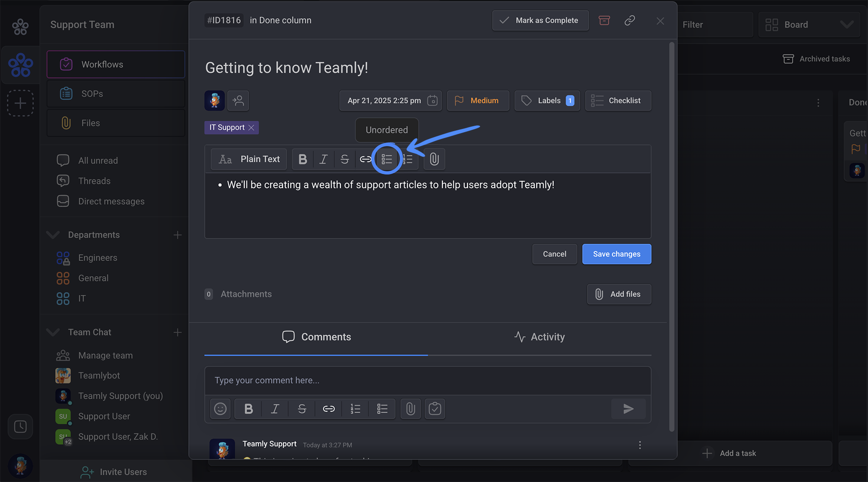Open the clock icon in left rail

pyautogui.click(x=20, y=426)
